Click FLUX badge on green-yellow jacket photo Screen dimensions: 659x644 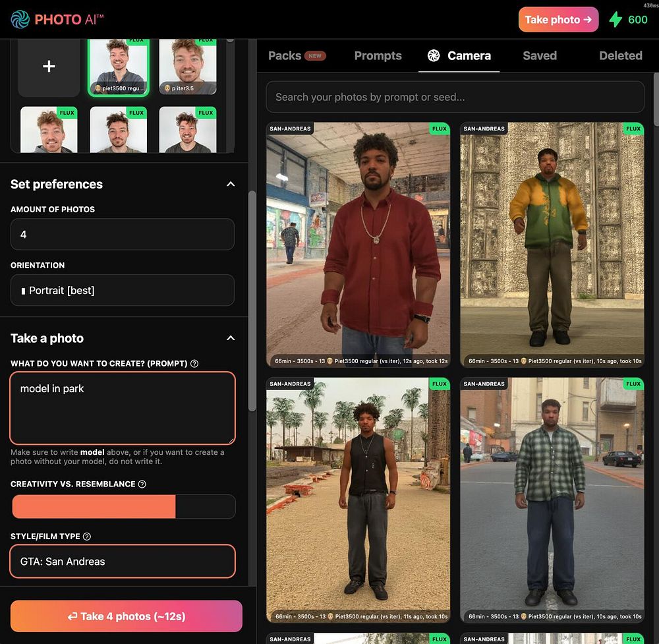click(x=633, y=129)
